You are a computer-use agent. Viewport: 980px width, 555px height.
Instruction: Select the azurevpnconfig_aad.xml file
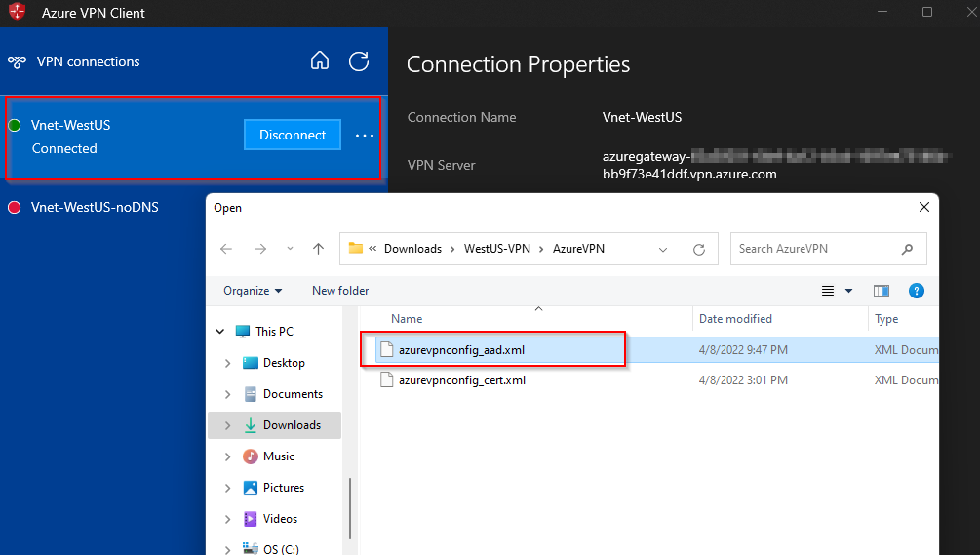click(461, 350)
